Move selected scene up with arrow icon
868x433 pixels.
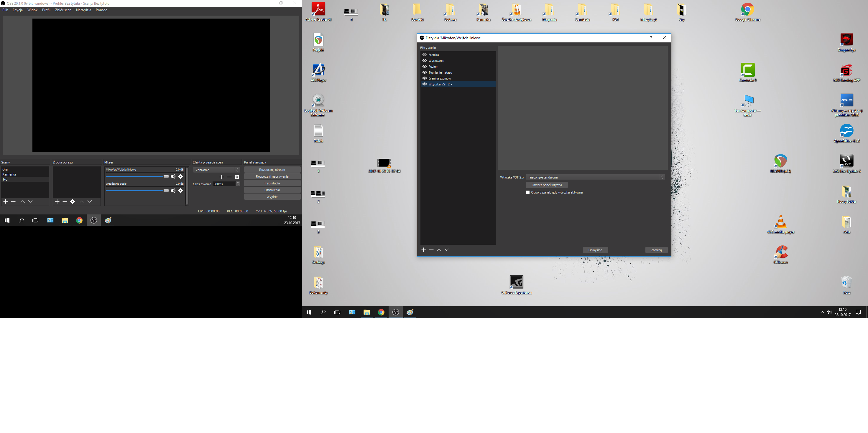click(23, 201)
